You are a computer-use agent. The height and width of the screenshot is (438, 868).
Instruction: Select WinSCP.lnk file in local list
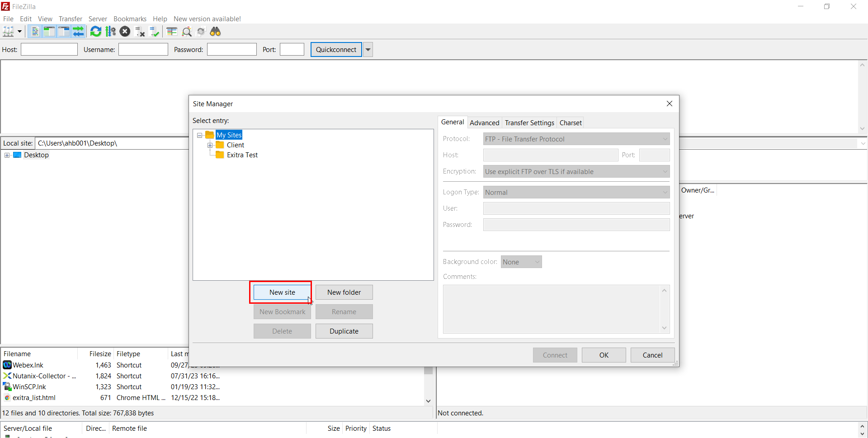[x=29, y=387]
